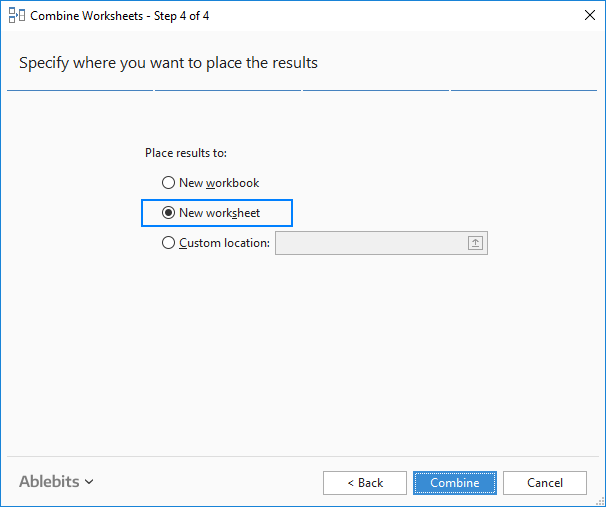
Task: Click the 'Specify where you want to place' heading
Action: [x=168, y=63]
